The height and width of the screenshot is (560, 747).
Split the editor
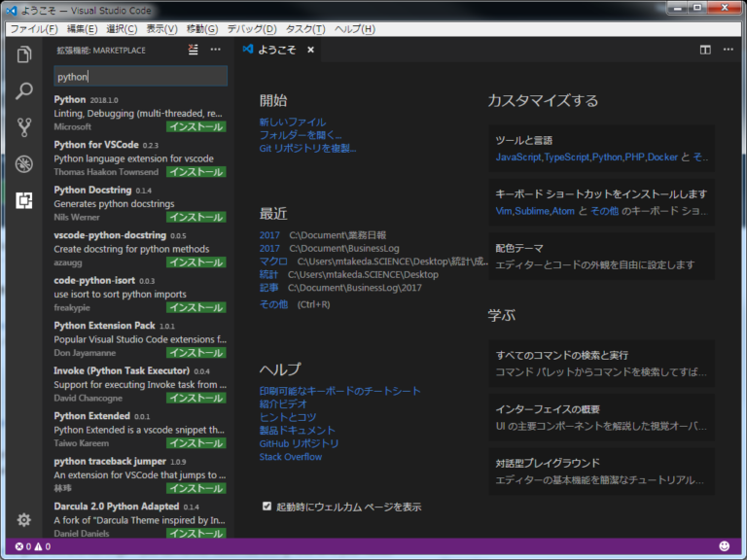705,50
